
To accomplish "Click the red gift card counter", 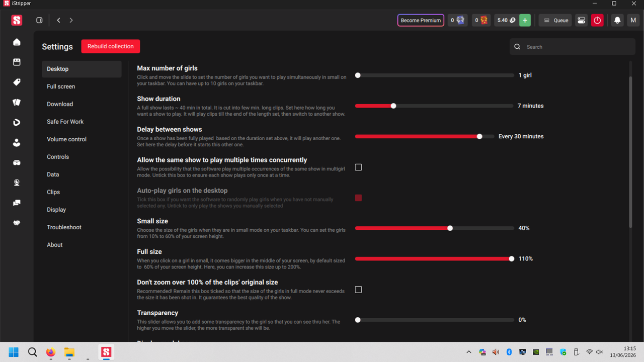I will [481, 20].
